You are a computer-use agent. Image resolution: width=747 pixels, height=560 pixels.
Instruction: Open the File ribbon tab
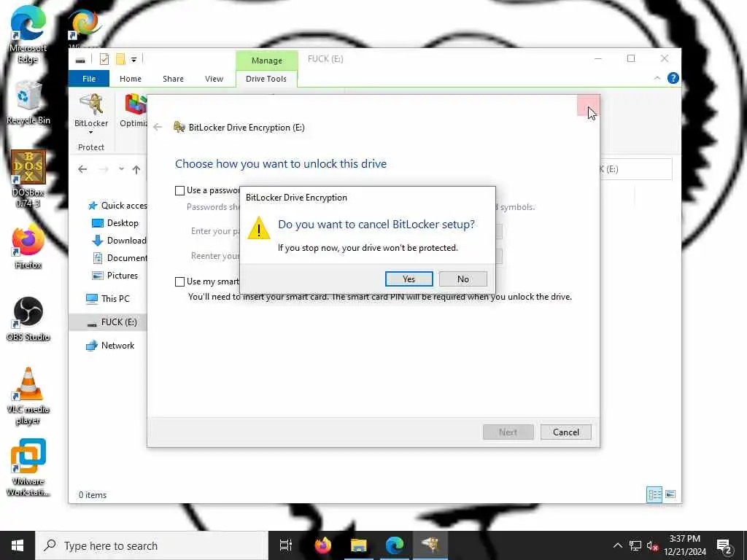(89, 79)
